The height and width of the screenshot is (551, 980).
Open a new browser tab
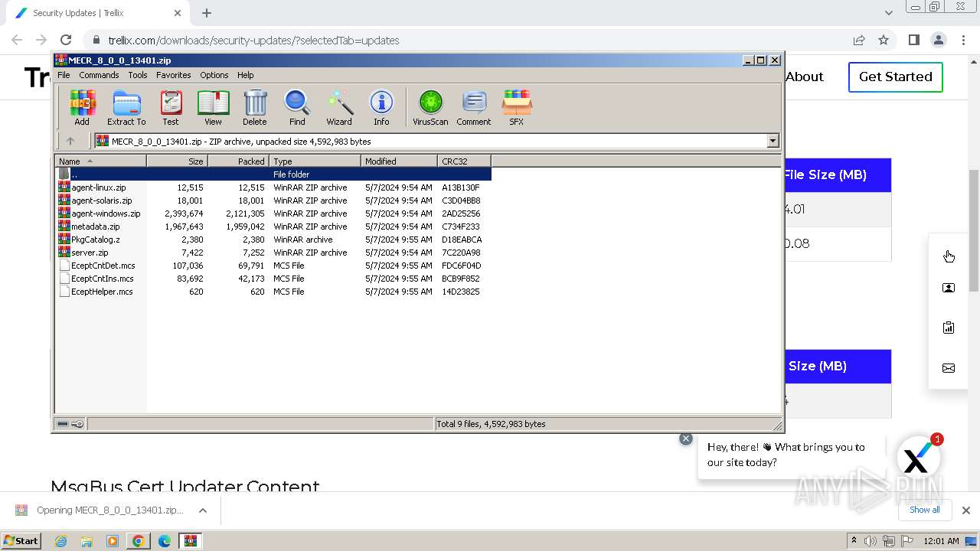[x=207, y=13]
